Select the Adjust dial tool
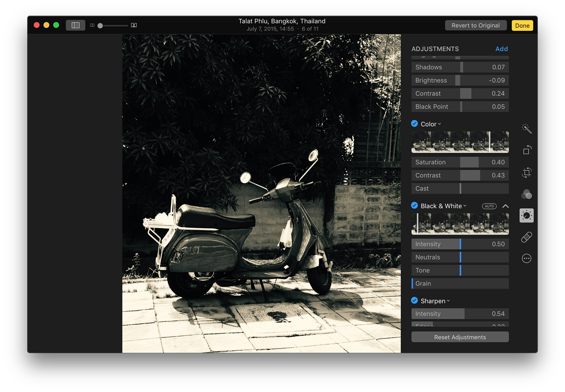 pyautogui.click(x=526, y=215)
